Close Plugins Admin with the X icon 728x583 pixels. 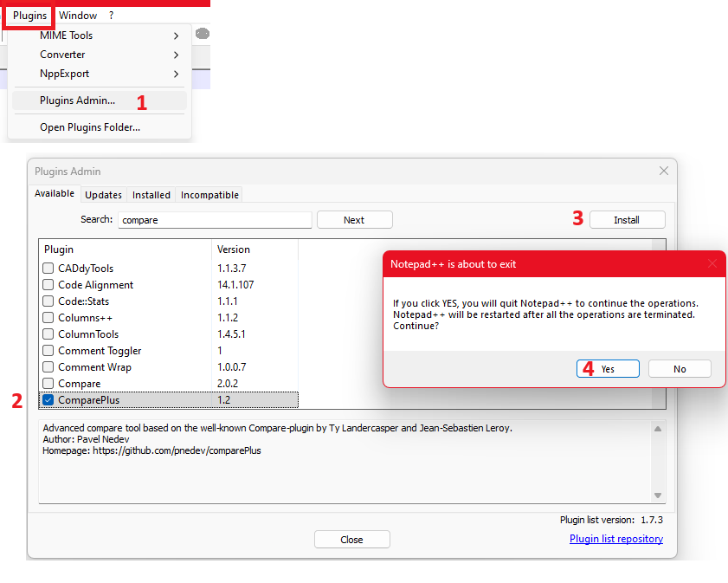pyautogui.click(x=664, y=171)
